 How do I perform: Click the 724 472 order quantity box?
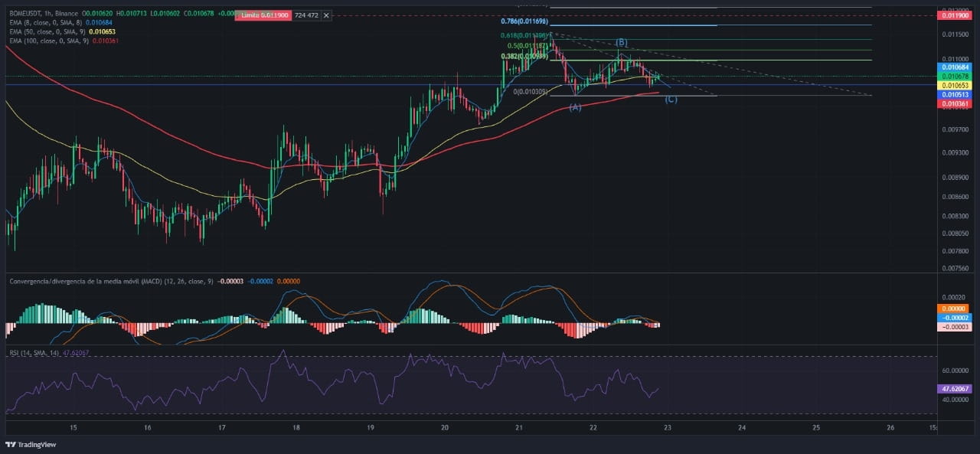pyautogui.click(x=307, y=15)
